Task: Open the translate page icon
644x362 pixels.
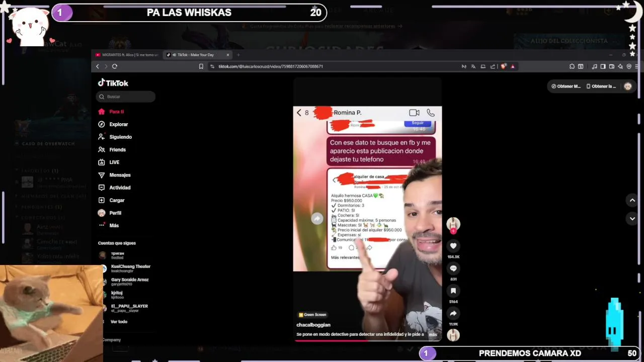Action: (473, 66)
